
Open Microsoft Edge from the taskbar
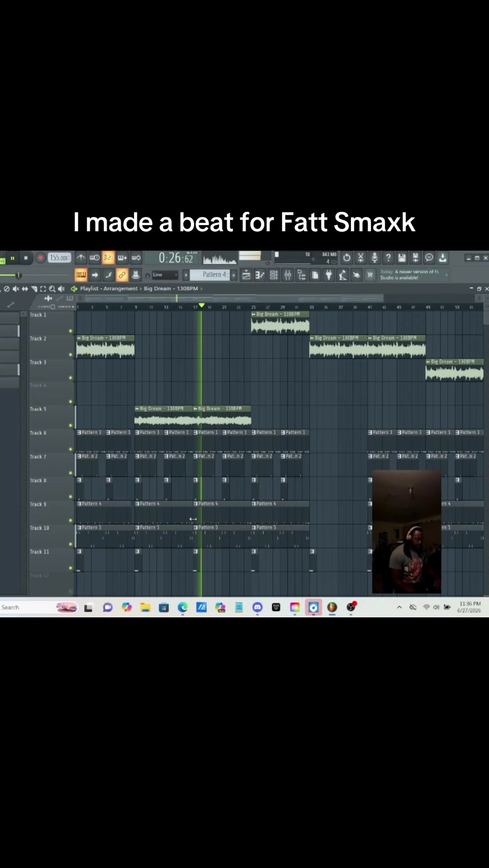coord(182,607)
